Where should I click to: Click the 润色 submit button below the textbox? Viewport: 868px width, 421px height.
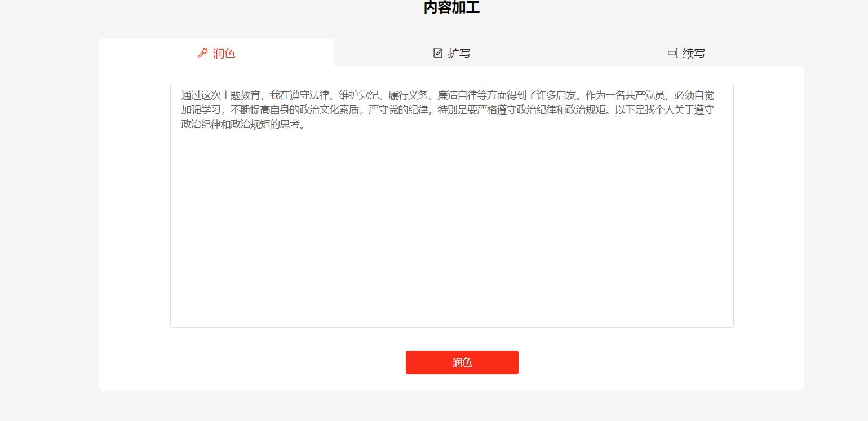click(x=462, y=362)
